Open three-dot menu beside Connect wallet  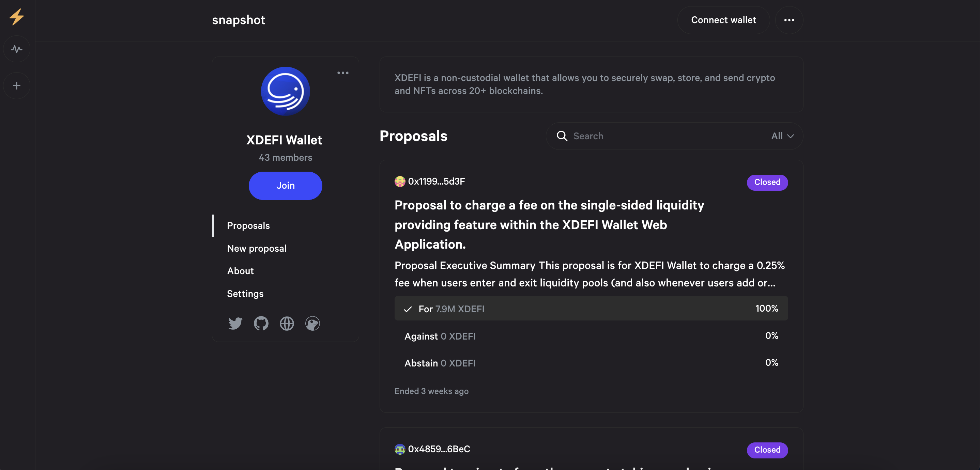[789, 20]
